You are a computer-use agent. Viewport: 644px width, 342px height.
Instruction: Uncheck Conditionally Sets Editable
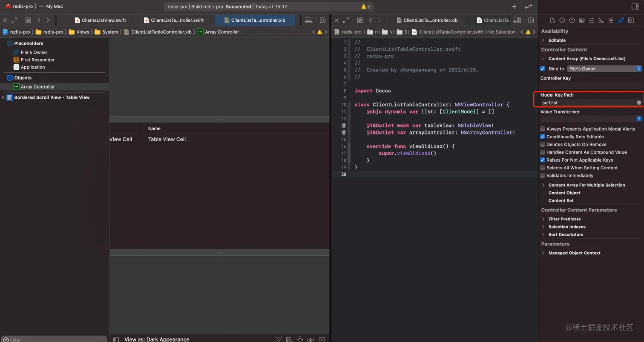pos(543,137)
